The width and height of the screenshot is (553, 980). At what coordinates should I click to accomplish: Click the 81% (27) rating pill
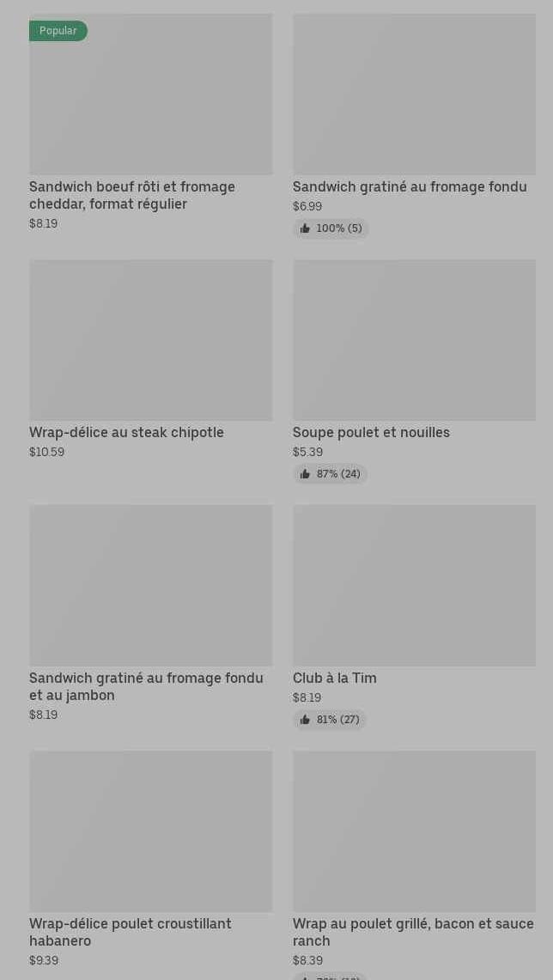pyautogui.click(x=329, y=720)
